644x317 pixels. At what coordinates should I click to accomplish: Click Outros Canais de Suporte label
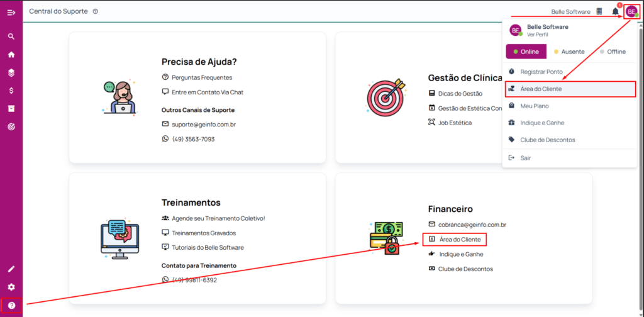198,110
